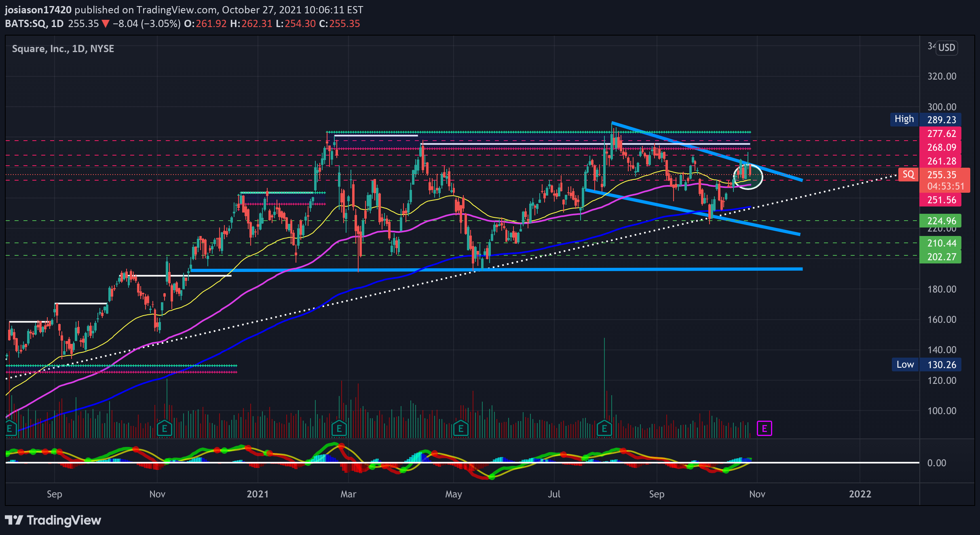Select the 277.62 price level label
980x535 pixels.
coord(940,134)
